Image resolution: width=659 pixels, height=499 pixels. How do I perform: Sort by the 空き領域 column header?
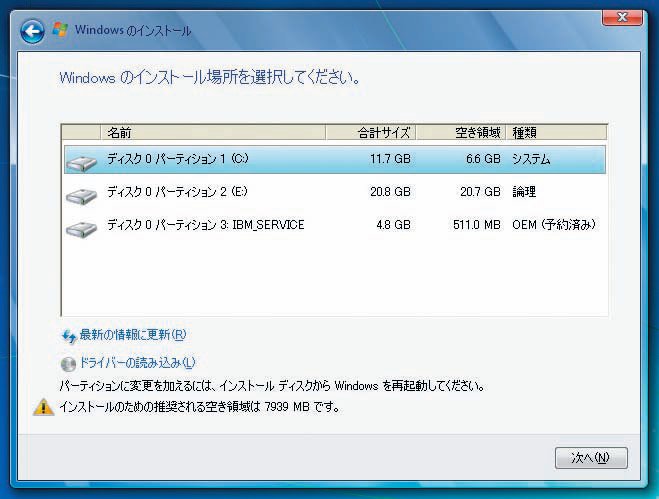[x=461, y=132]
